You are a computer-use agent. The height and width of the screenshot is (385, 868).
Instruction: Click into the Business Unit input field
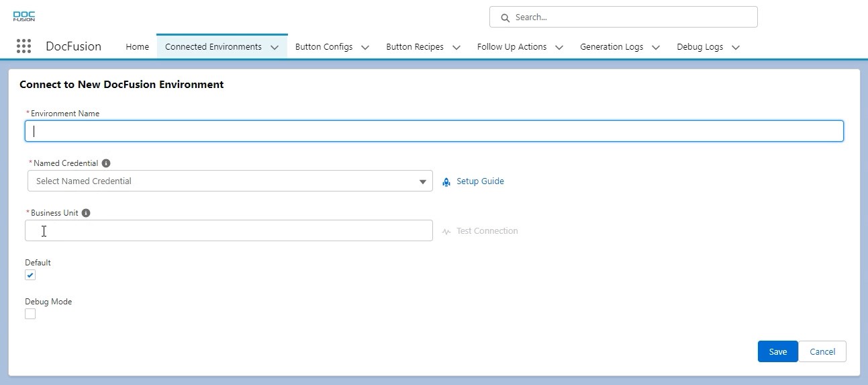click(x=229, y=230)
